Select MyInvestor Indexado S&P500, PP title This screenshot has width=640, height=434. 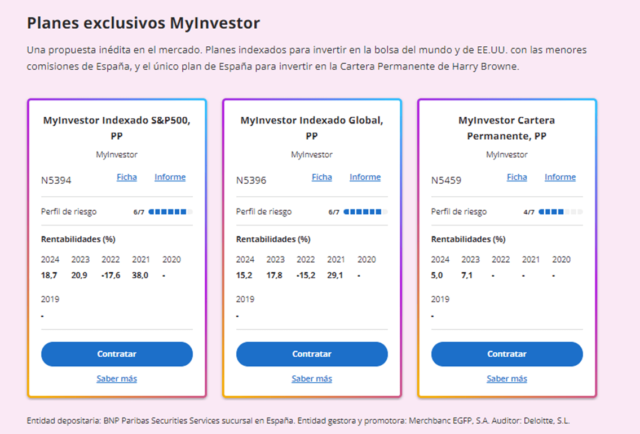tap(117, 128)
